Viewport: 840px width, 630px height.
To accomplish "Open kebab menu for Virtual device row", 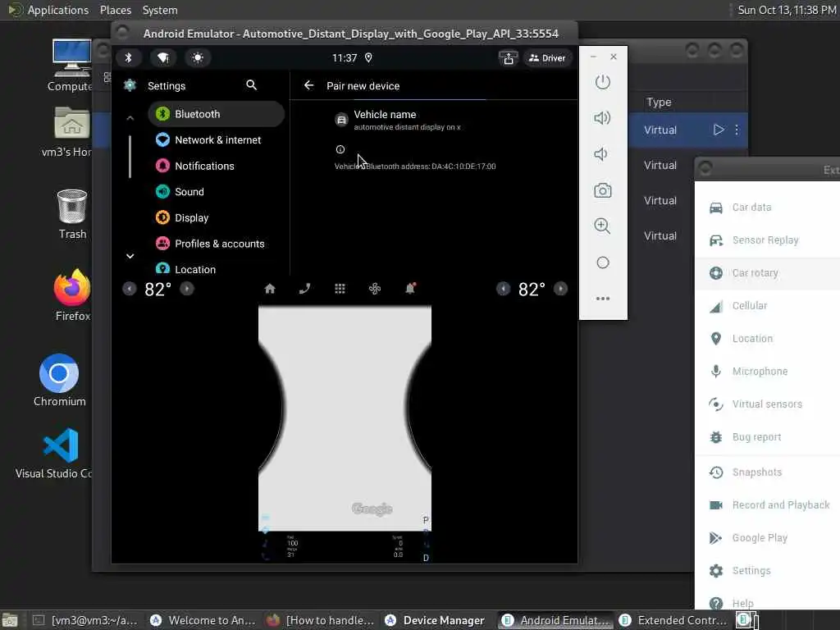I will (737, 130).
